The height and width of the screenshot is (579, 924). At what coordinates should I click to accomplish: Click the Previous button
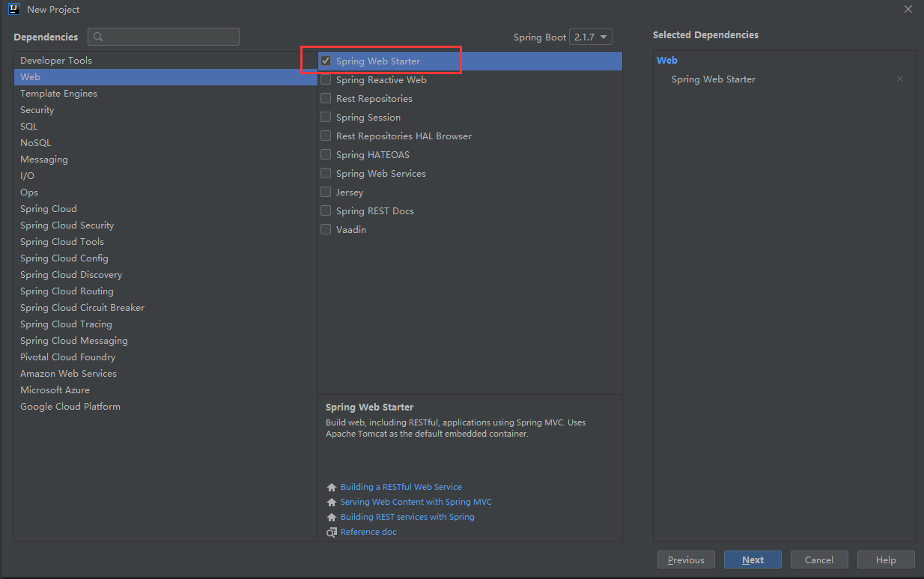(686, 560)
